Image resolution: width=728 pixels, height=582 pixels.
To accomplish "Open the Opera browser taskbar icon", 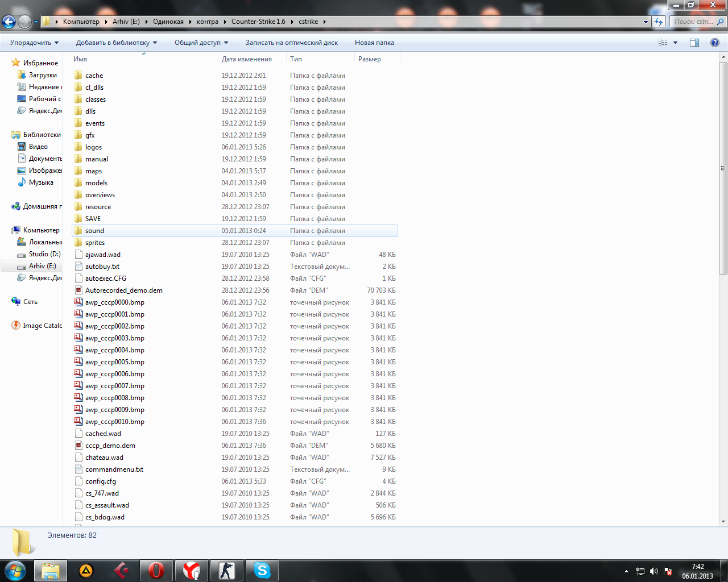I will pyautogui.click(x=156, y=571).
